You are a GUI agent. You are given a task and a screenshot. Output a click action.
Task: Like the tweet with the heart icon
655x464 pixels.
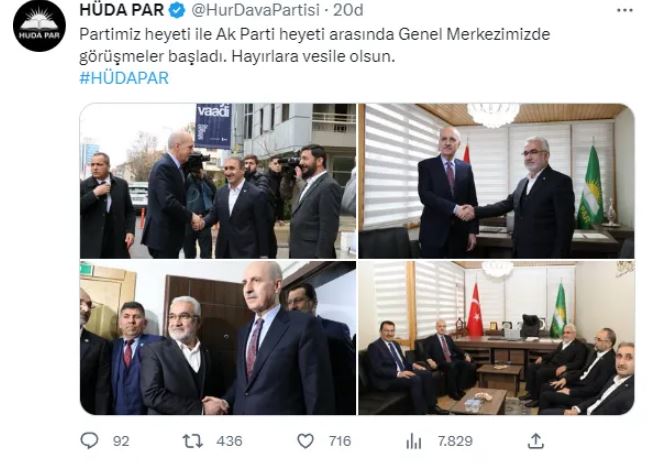coord(305,441)
